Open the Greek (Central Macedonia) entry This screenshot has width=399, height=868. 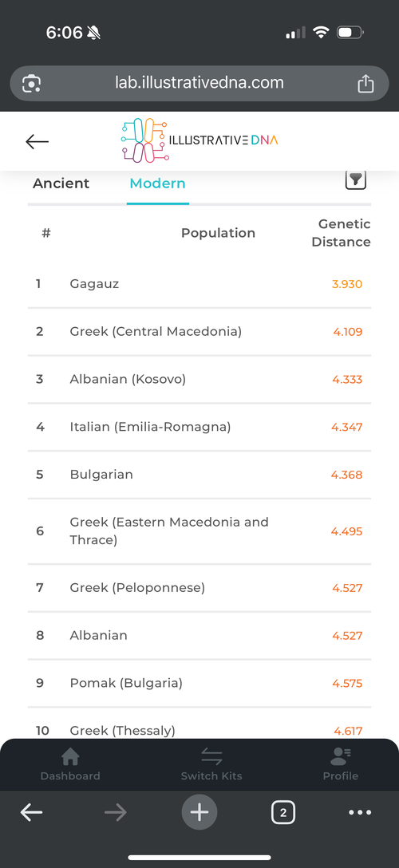199,332
